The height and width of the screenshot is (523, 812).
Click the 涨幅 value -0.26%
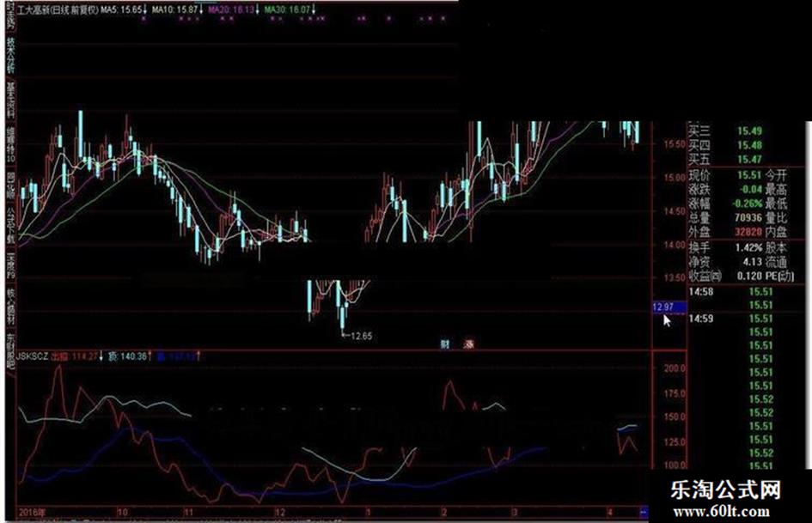coord(748,204)
